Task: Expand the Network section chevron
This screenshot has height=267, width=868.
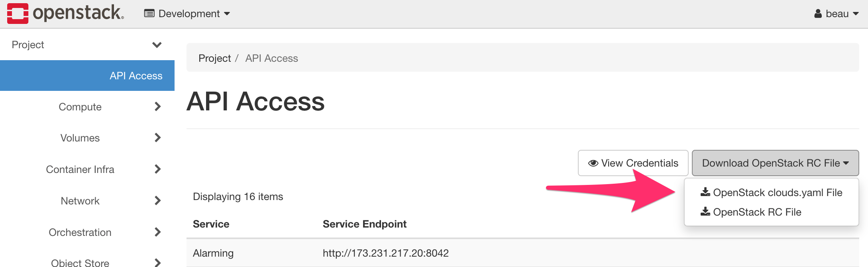Action: (x=158, y=200)
